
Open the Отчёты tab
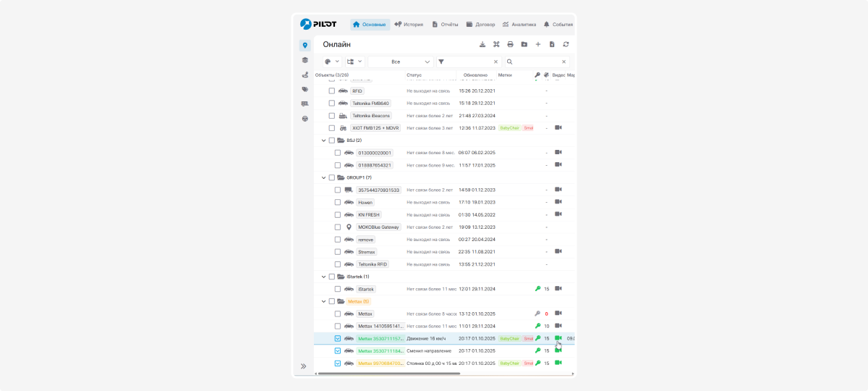click(x=445, y=25)
